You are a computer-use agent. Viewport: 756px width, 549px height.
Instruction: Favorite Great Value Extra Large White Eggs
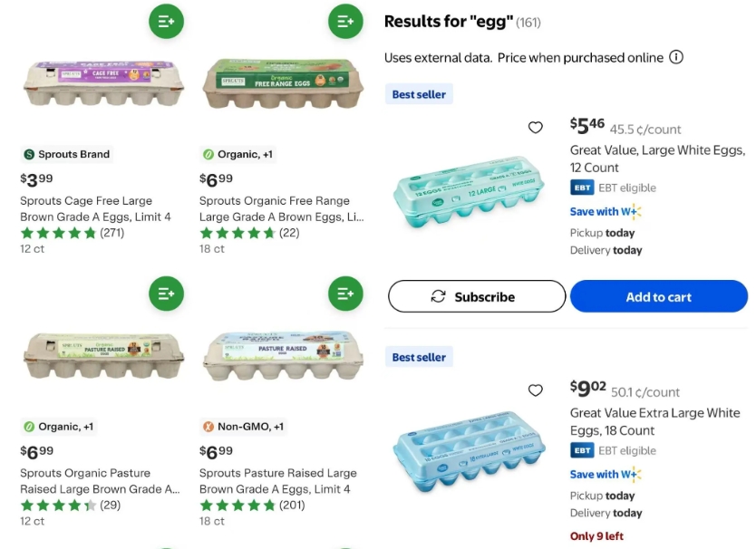click(x=536, y=390)
